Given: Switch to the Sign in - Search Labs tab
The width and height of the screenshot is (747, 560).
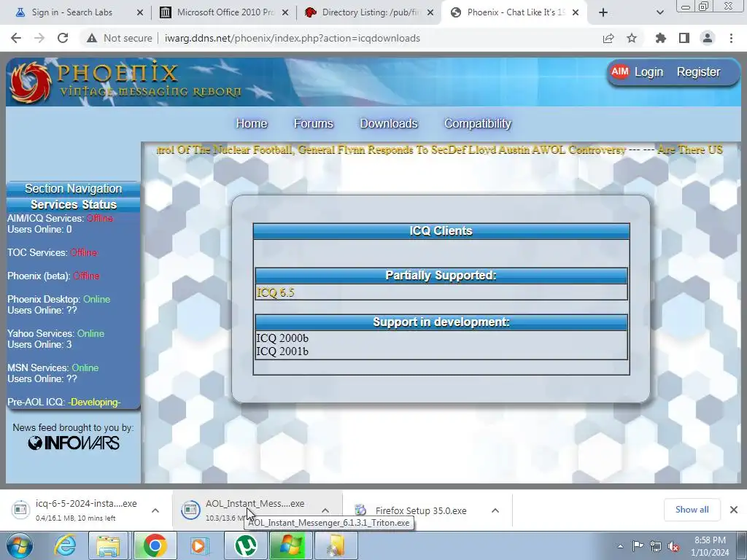Looking at the screenshot, I should coord(71,12).
